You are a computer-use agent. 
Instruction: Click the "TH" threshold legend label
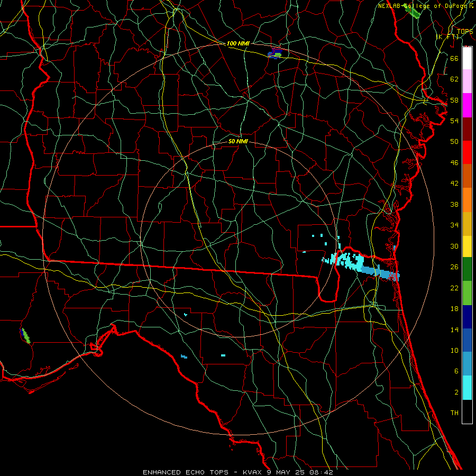454,413
